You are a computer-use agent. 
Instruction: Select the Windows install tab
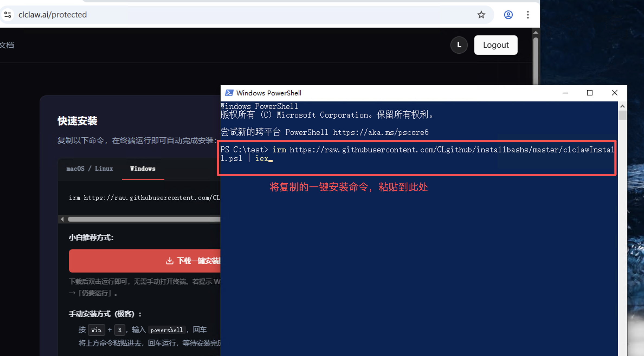[x=143, y=169]
